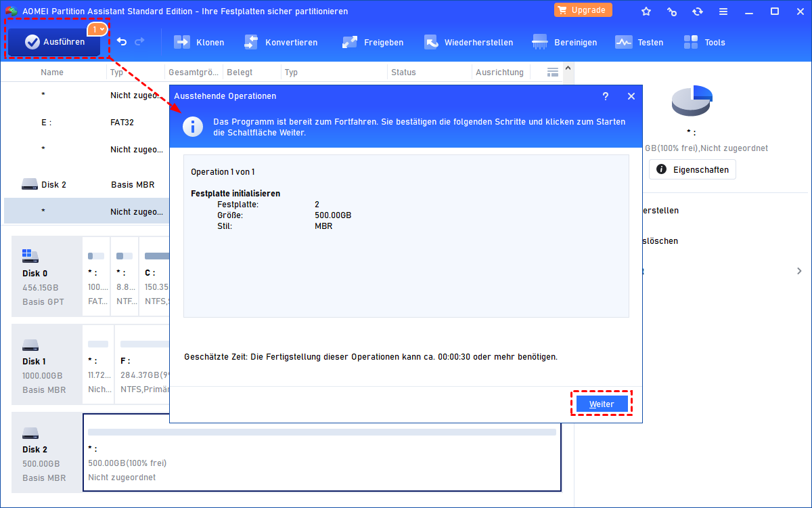The image size is (812, 508).
Task: Open the Klonen tool
Action: point(199,42)
